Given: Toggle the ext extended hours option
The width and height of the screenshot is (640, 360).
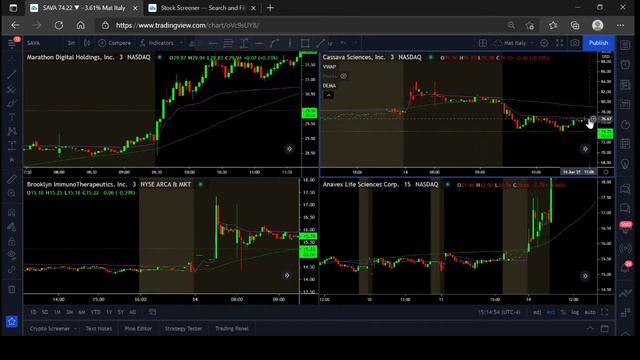Looking at the screenshot, I should (x=551, y=312).
